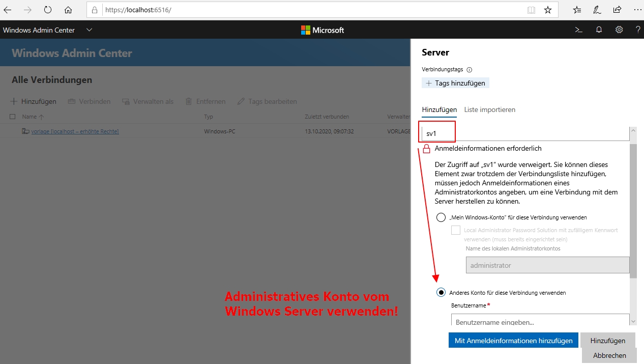
Task: Click Verbinden toolbar button
Action: 89,101
